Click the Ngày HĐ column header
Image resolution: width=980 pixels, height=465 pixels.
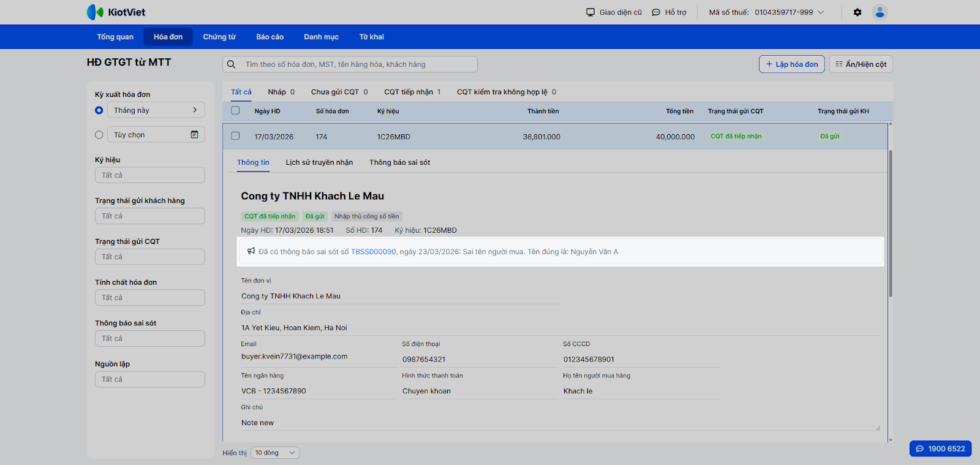pos(267,112)
